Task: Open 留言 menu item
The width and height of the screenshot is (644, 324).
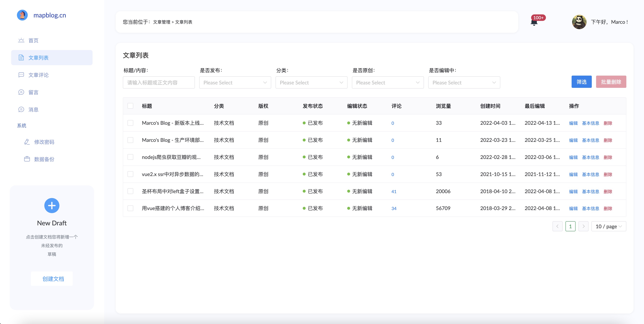Action: click(x=52, y=92)
